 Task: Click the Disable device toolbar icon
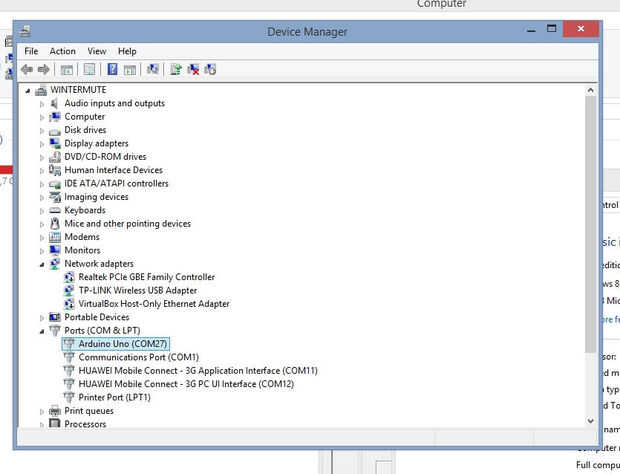[x=210, y=70]
